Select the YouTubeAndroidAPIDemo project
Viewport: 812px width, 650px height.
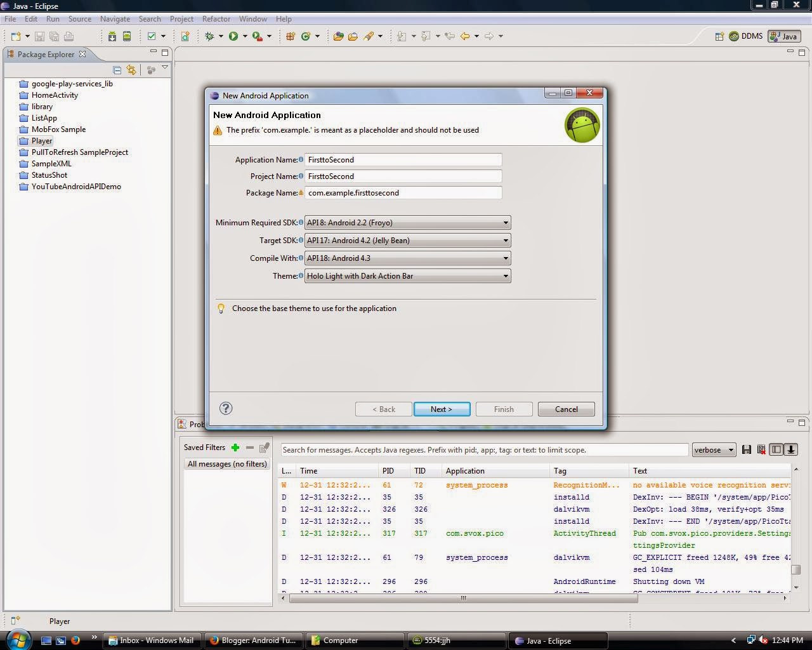click(x=76, y=187)
